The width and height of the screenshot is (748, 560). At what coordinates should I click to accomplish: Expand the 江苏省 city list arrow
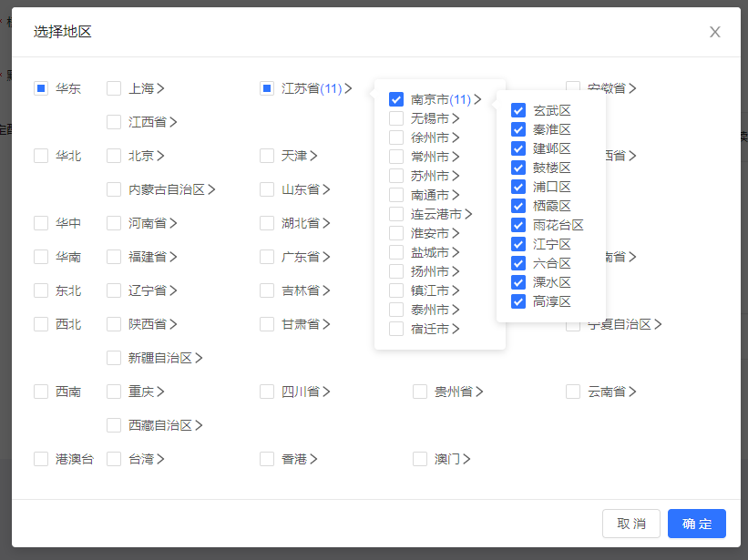pos(348,88)
